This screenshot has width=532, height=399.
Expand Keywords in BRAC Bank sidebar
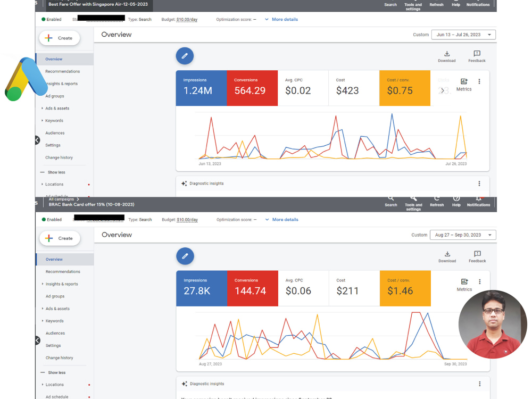tap(55, 321)
